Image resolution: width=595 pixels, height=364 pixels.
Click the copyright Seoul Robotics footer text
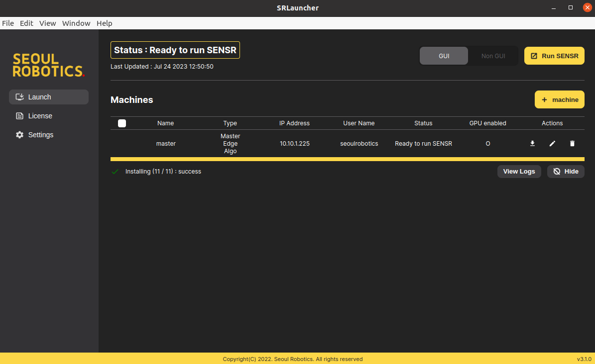tap(293, 359)
